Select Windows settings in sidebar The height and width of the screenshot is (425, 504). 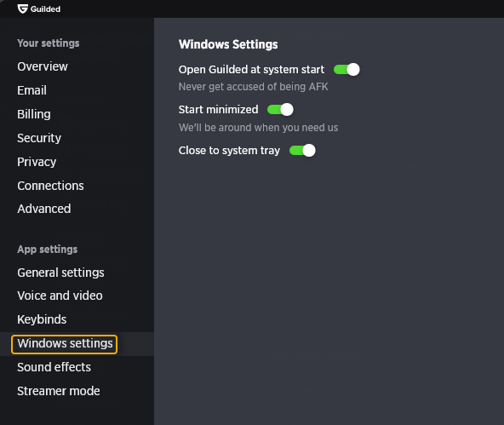coord(65,344)
